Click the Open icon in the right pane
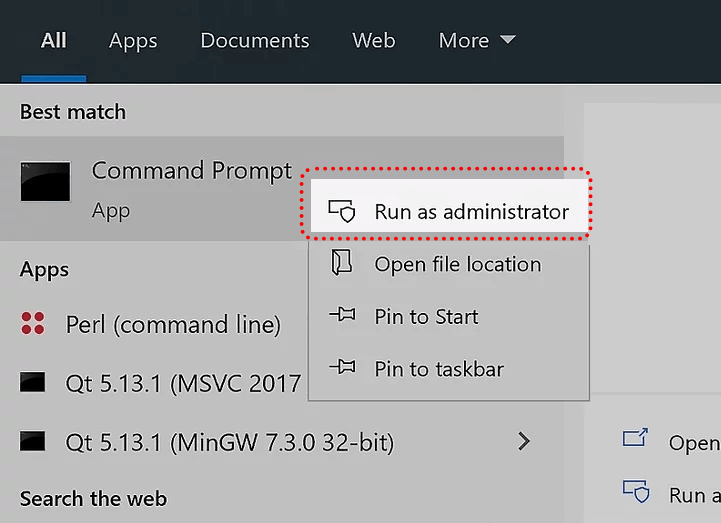 click(x=635, y=440)
